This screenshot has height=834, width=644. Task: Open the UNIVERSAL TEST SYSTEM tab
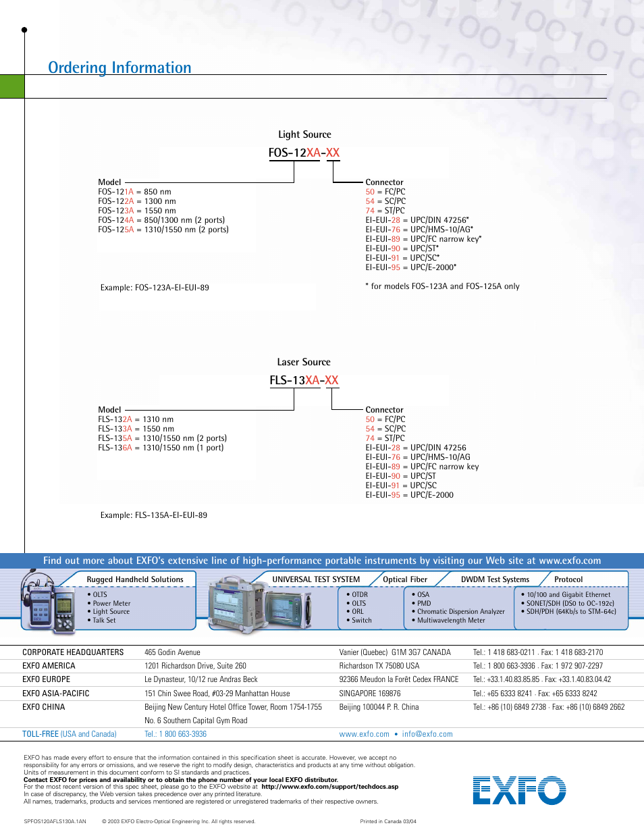click(x=316, y=579)
